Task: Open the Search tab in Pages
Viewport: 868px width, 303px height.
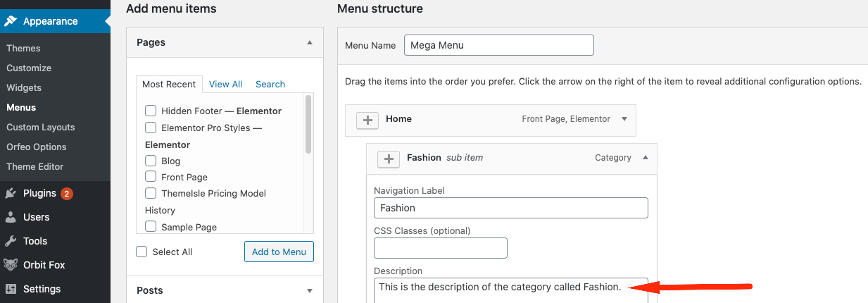Action: pyautogui.click(x=270, y=84)
